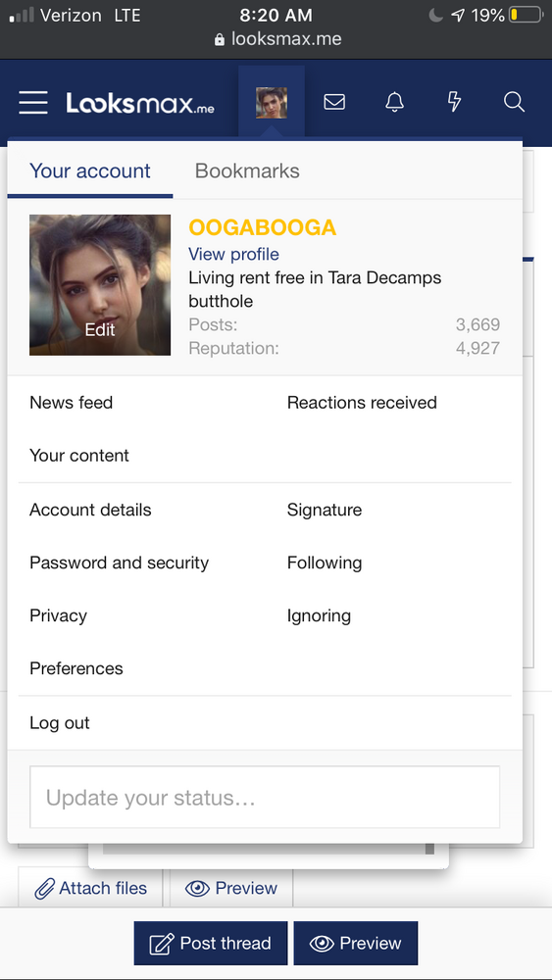Viewport: 552px width, 980px height.
Task: Tap the lightning bolt what's new icon
Action: coord(455,102)
